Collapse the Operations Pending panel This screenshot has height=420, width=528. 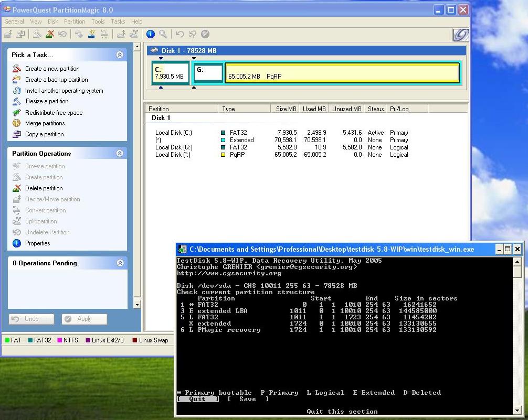120,263
